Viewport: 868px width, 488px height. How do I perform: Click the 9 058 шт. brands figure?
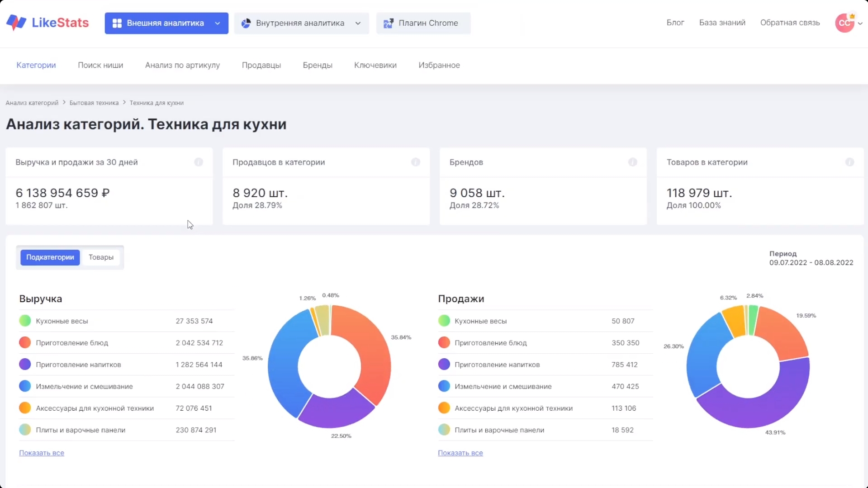point(477,193)
